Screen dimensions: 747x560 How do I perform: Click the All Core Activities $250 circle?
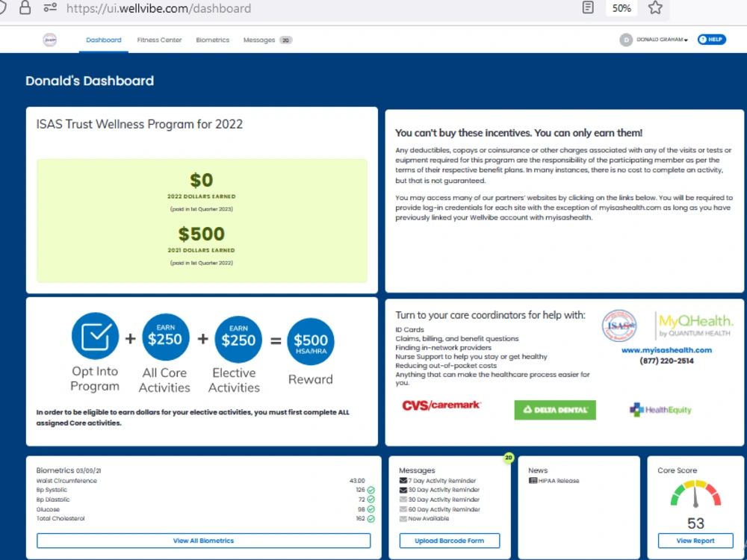click(165, 337)
